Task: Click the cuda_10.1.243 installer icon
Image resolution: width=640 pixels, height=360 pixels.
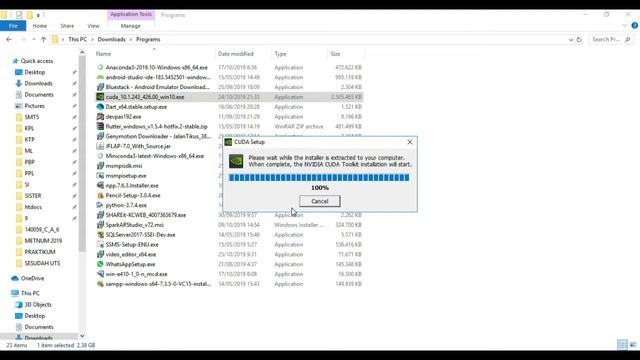Action: (100, 97)
